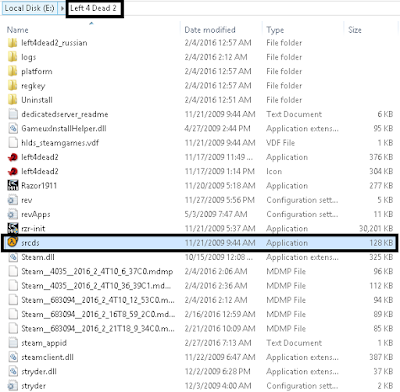Sort files by the Type column
This screenshot has height=392, width=400.
tap(275, 30)
